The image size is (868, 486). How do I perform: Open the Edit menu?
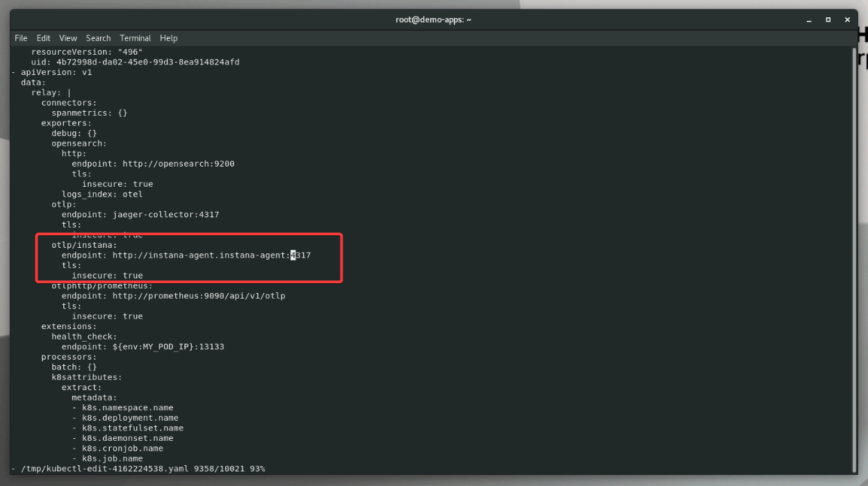pyautogui.click(x=44, y=38)
